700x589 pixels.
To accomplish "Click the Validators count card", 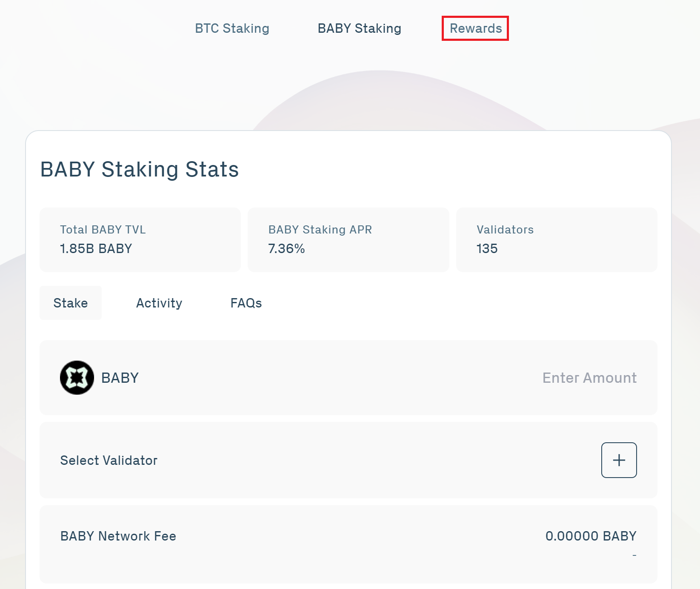I will pyautogui.click(x=557, y=239).
